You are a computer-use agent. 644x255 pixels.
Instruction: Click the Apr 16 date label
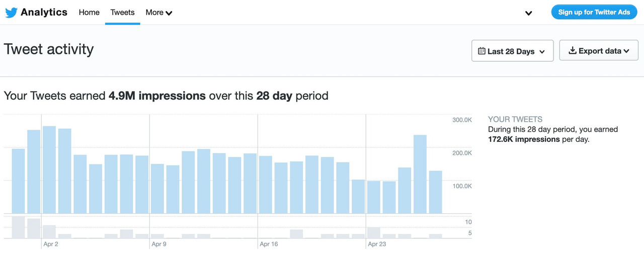click(x=268, y=244)
